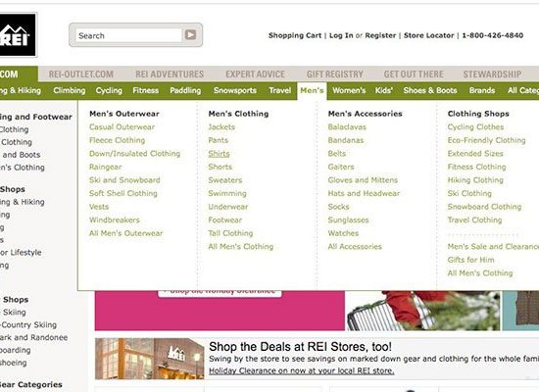View All Accessories link
539x392 pixels.
[355, 247]
